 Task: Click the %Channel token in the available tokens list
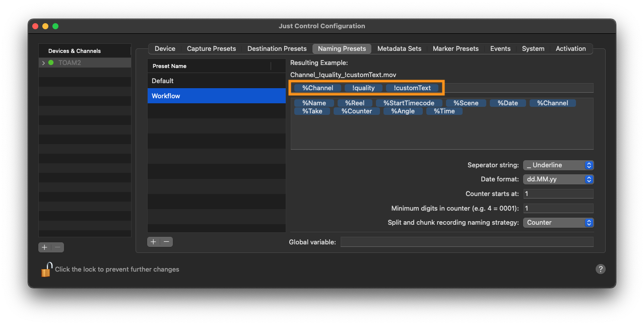pos(552,103)
